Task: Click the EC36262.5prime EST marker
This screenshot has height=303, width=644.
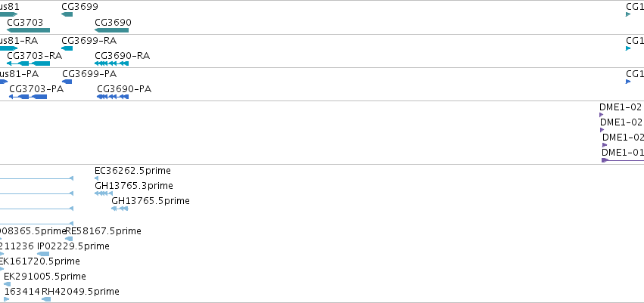Action: click(97, 178)
